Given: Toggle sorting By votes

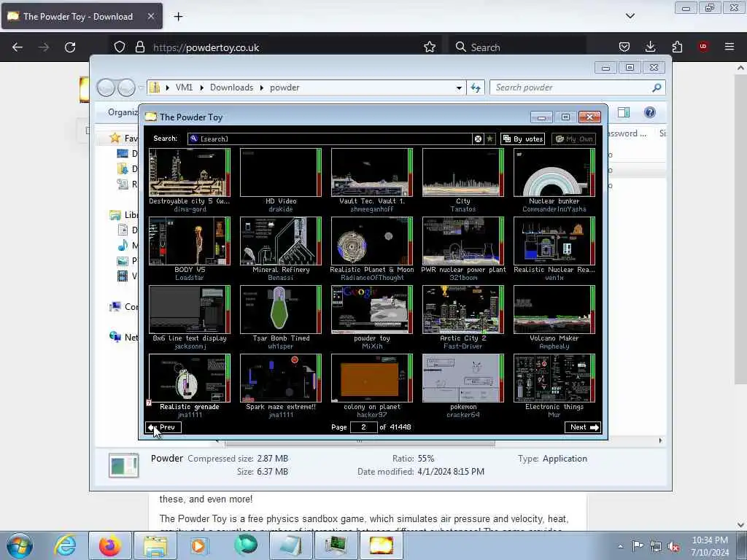Looking at the screenshot, I should 522,139.
